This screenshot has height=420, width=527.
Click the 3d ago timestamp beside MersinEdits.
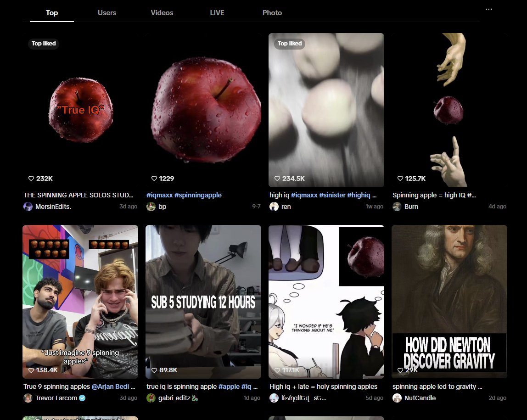point(129,207)
